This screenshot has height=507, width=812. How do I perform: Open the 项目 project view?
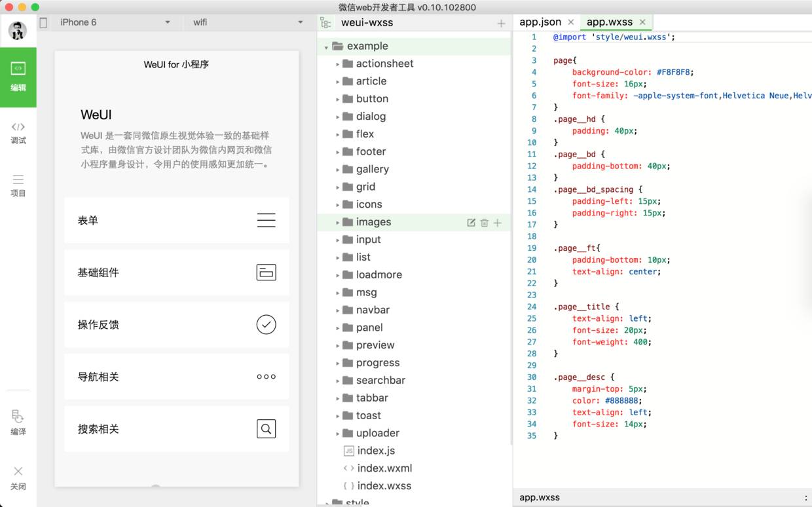point(18,185)
